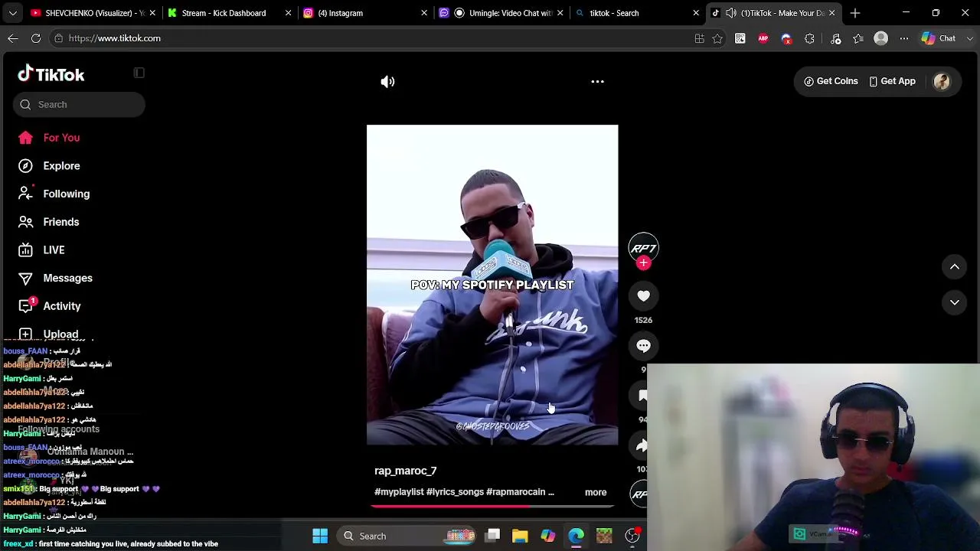The image size is (980, 551).
Task: Click the address bar URL
Action: (114, 38)
